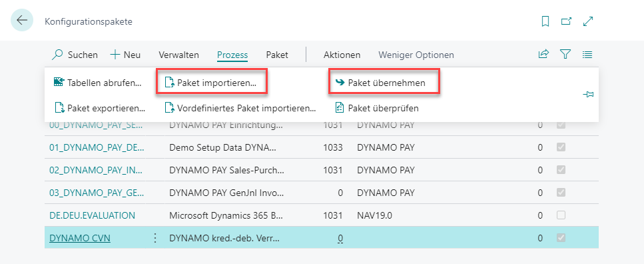Click 1031 in DE.DEU.EVALUATION row
This screenshot has width=644, height=264.
pyautogui.click(x=333, y=215)
